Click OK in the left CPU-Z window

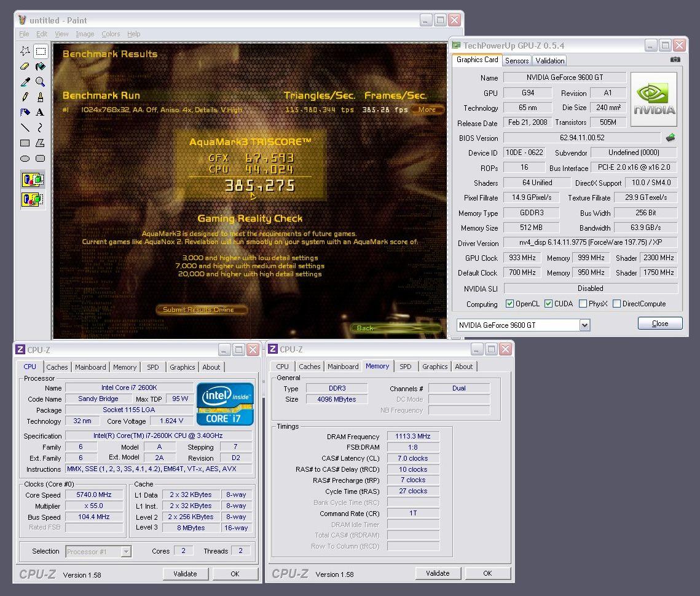click(235, 574)
